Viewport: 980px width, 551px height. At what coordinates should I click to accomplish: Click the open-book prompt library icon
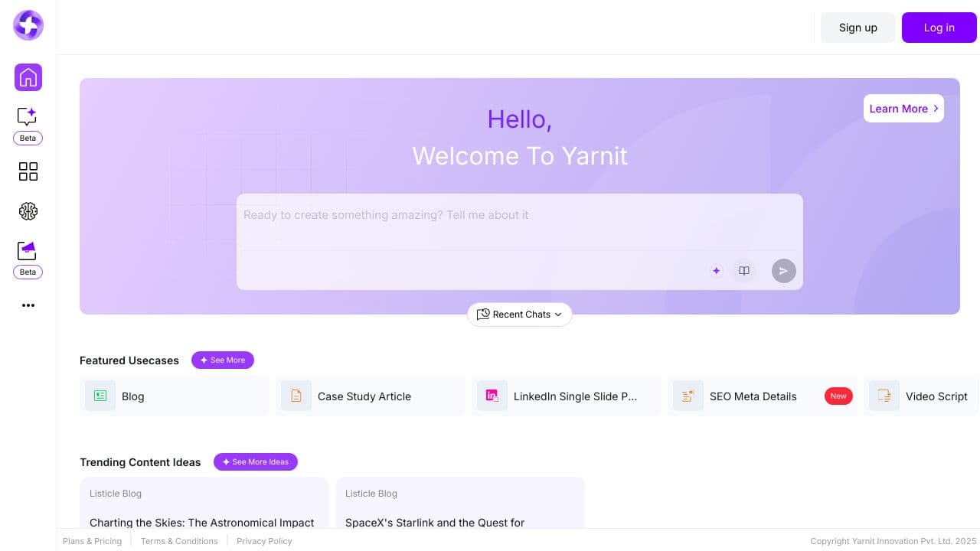pyautogui.click(x=743, y=271)
